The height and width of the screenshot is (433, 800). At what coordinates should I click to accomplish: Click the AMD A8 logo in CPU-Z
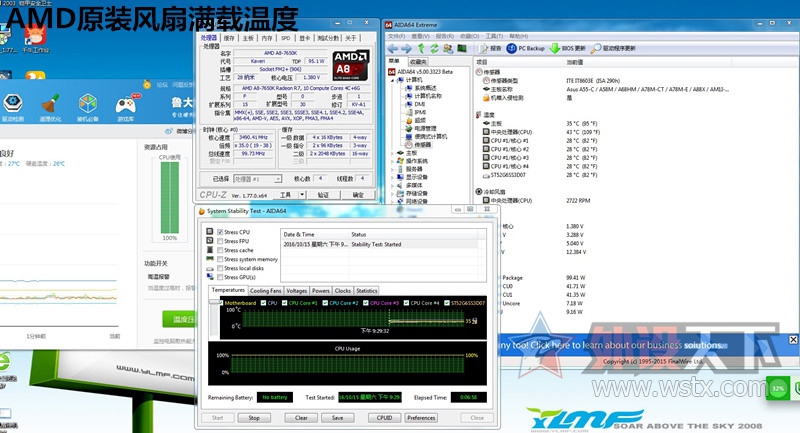351,65
